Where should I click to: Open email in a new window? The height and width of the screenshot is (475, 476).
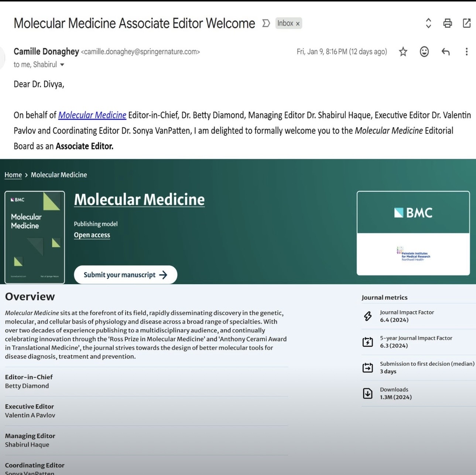[467, 23]
